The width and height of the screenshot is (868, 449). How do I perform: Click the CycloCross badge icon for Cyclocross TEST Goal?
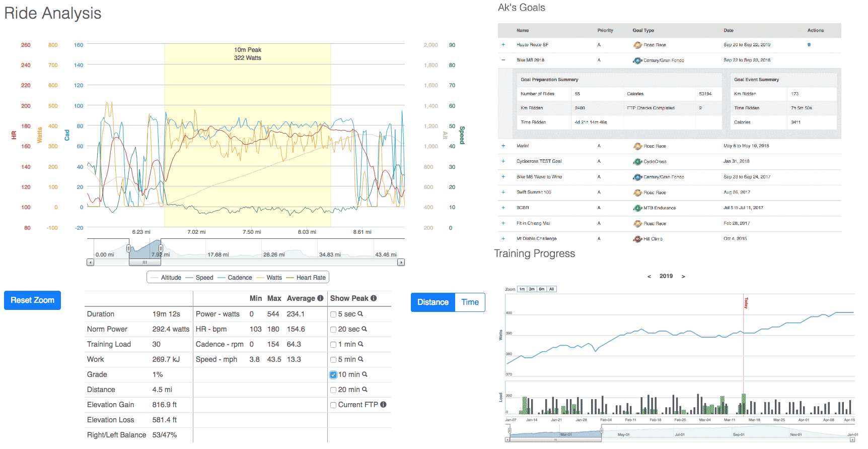click(x=637, y=162)
